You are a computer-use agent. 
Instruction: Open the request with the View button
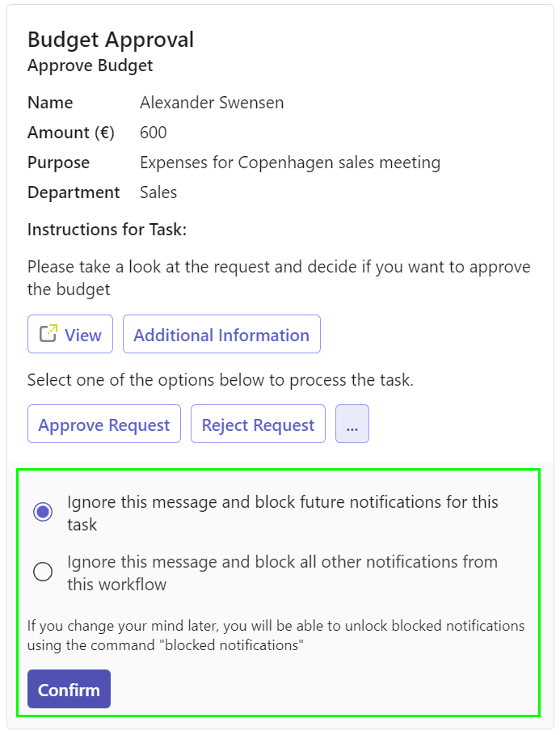click(70, 334)
